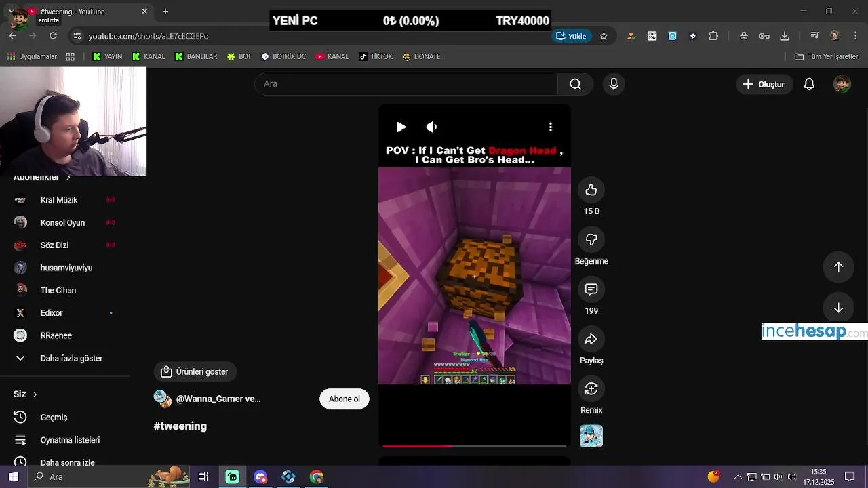Image resolution: width=868 pixels, height=488 pixels.
Task: Expand the Siz section
Action: pos(25,394)
